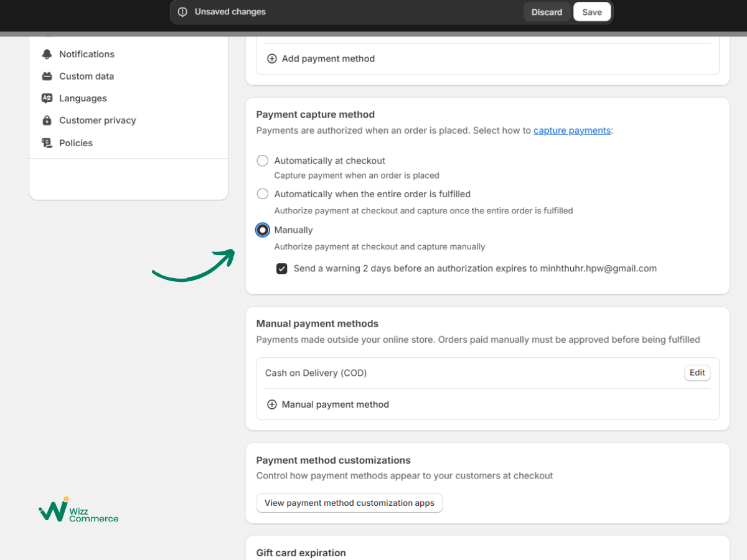Viewport: 747px width, 560px height.
Task: Open the capture payments help link
Action: tap(571, 131)
